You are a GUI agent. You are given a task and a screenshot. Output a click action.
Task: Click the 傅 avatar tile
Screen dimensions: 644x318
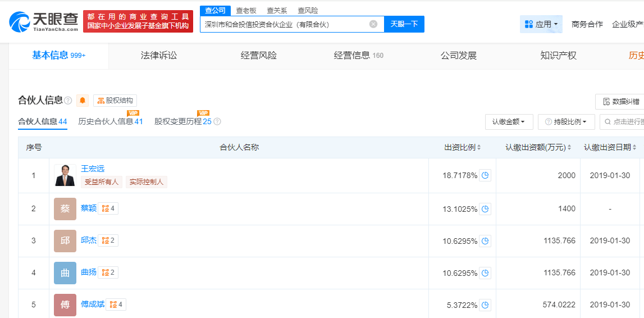coord(65,305)
